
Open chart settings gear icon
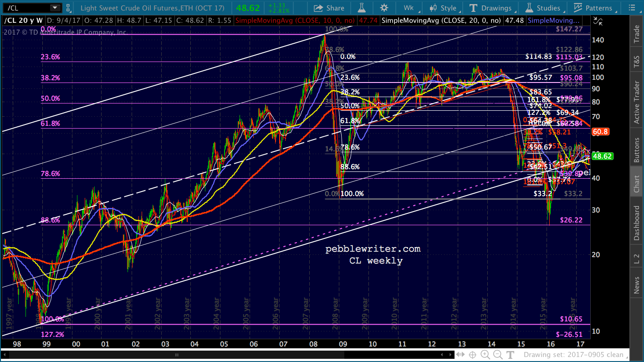[384, 8]
